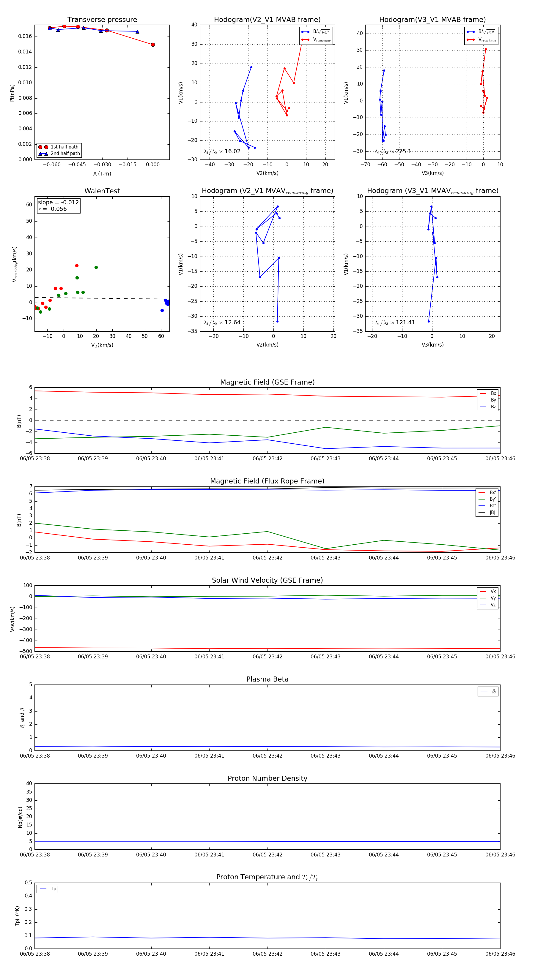535x980 pixels.
Task: Click 'Magnetic Field (GSE Frame)' title
Action: coord(267,382)
